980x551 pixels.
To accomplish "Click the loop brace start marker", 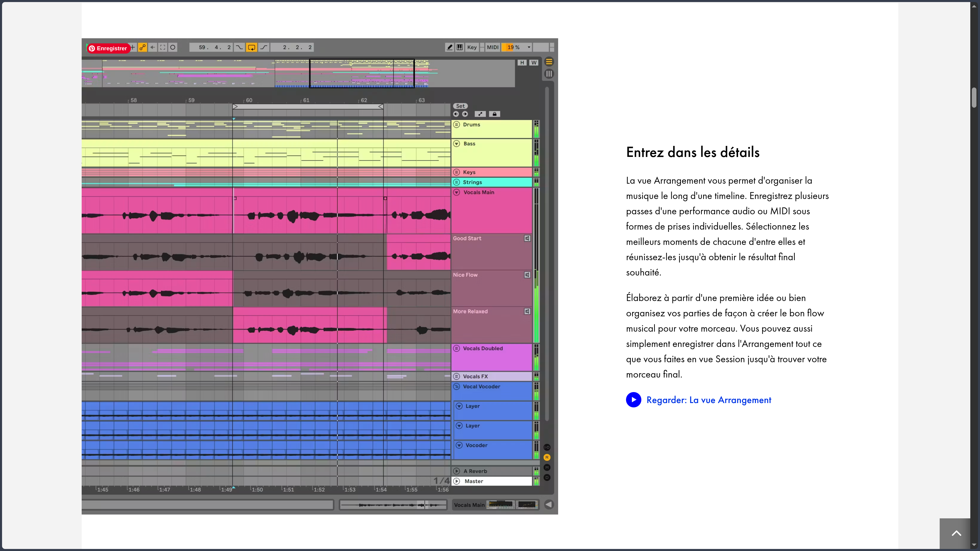I will click(235, 107).
